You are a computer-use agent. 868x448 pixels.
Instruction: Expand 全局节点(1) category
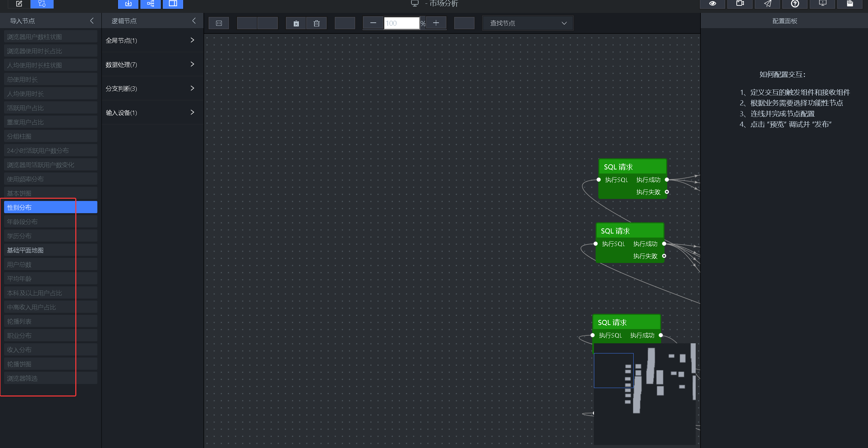tap(153, 40)
